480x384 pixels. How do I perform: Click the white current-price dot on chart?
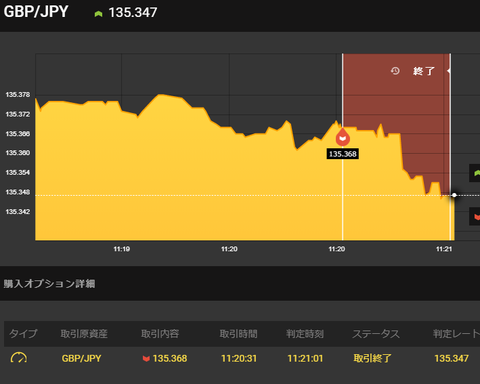(454, 195)
